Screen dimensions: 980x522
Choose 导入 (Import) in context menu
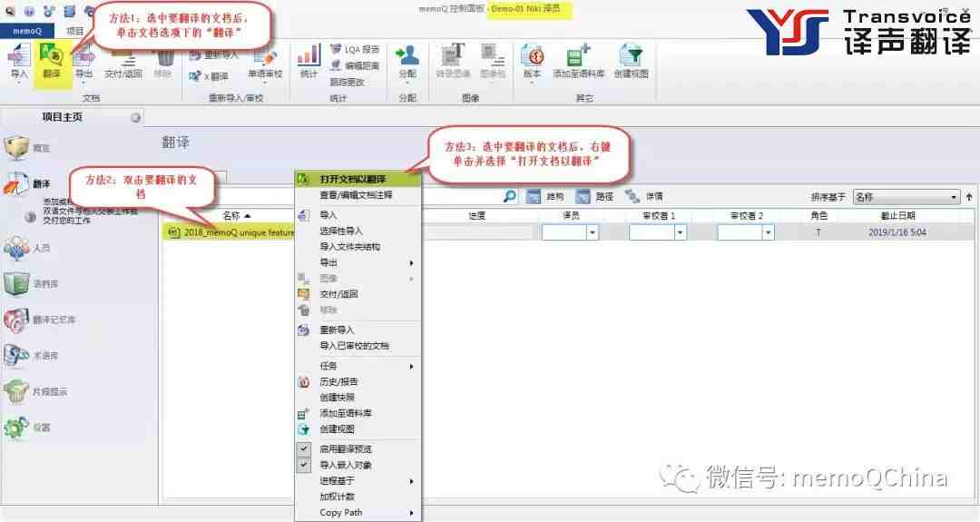(358, 214)
